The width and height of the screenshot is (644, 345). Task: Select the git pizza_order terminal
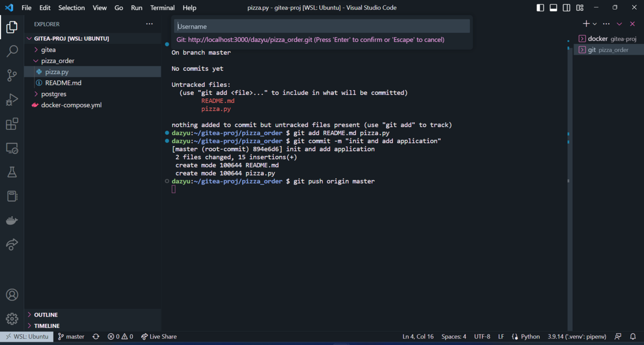[x=608, y=50]
